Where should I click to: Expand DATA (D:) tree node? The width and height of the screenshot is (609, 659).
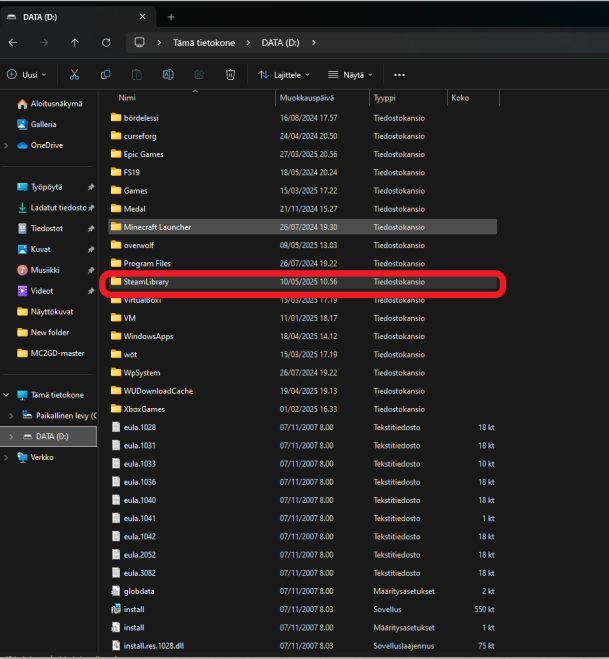tap(11, 437)
